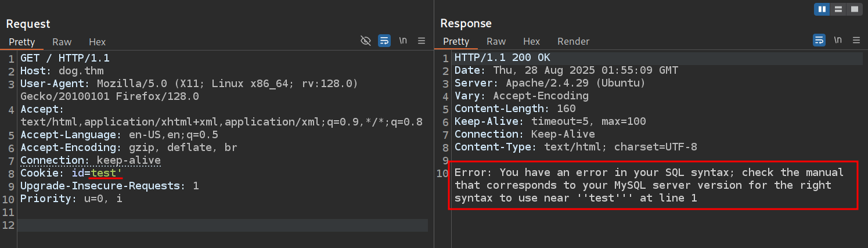Screen dimensions: 868x248
Task: Toggle word wrap in Request panel
Action: pos(384,41)
